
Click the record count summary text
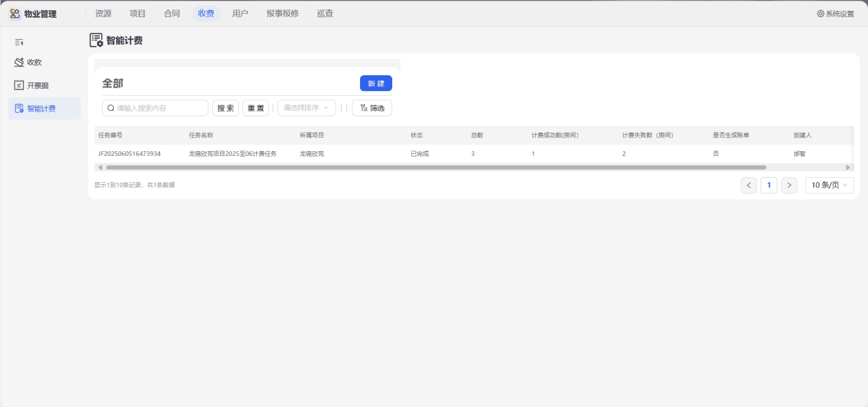tap(134, 185)
